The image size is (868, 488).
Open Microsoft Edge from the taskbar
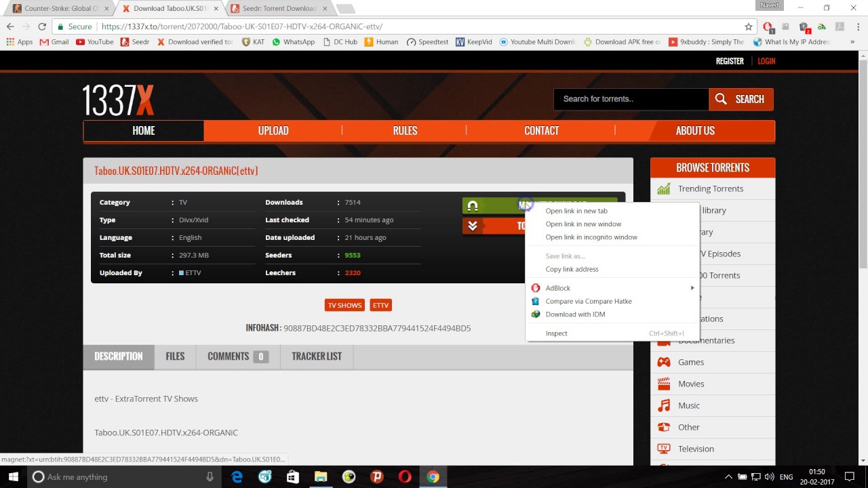click(x=237, y=477)
